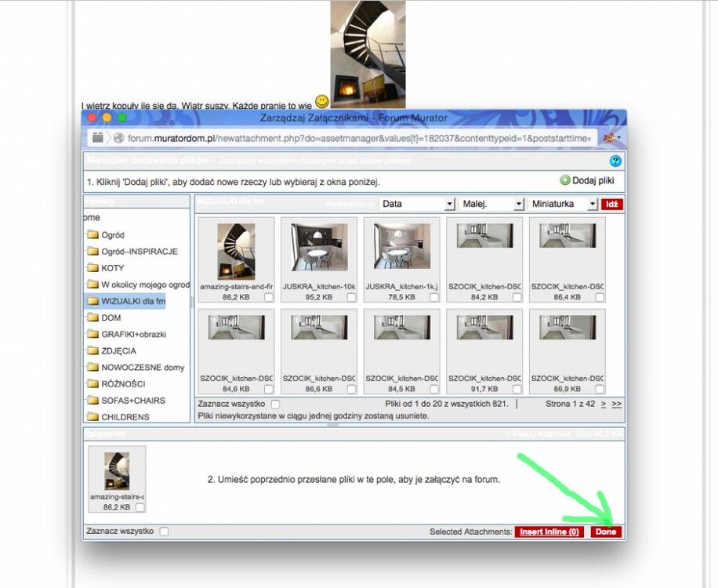Click the SOFAS+CHAIRS folder icon
The image size is (718, 588).
pos(92,401)
